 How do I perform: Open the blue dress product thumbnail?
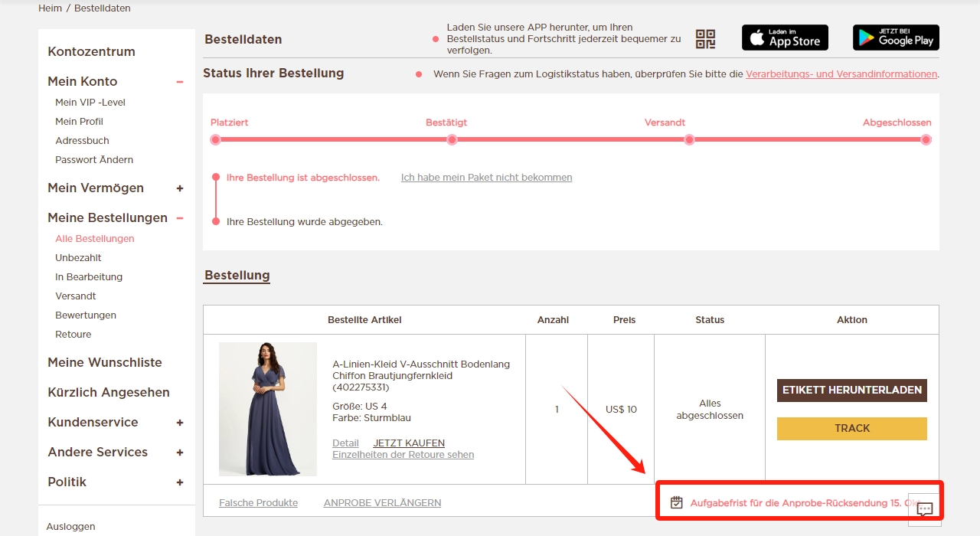[x=268, y=409]
